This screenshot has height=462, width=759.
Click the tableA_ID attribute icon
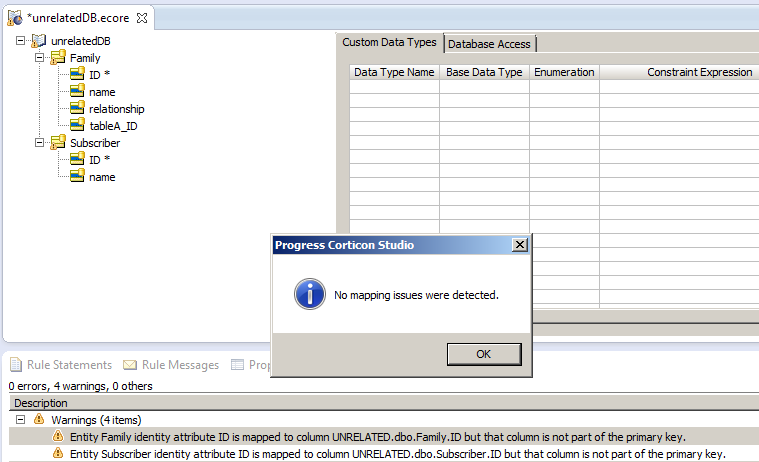point(77,125)
